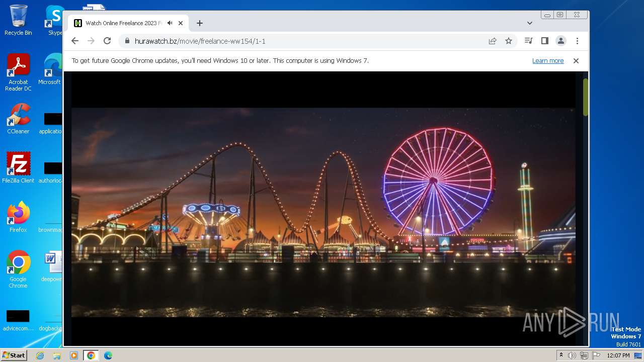Screen dimensions: 644x362
Task: Open media player taskbar icon
Action: click(74, 355)
